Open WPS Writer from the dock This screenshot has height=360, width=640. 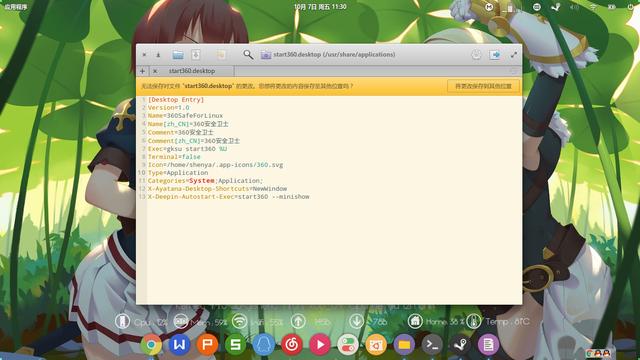click(x=179, y=345)
